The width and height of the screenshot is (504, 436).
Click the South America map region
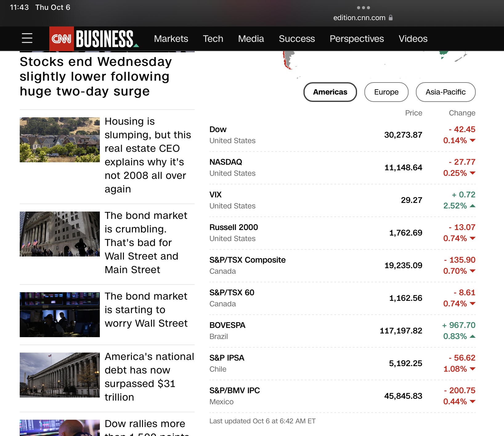click(289, 60)
